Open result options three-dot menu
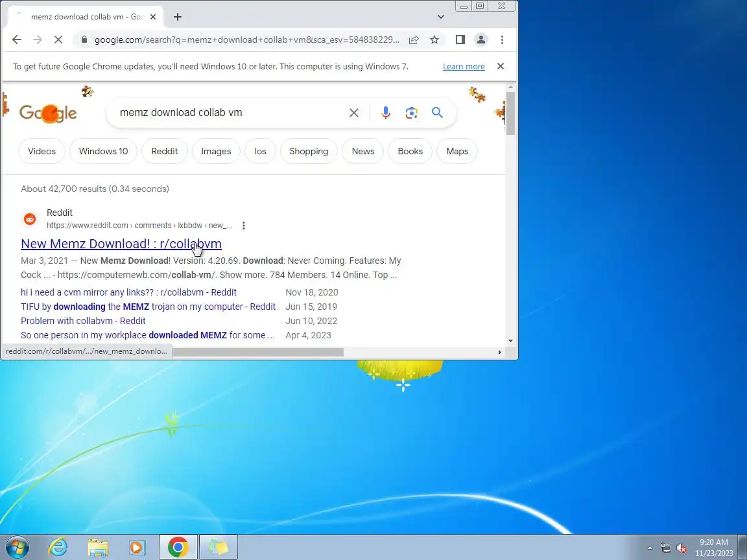The width and height of the screenshot is (747, 560). coord(243,226)
